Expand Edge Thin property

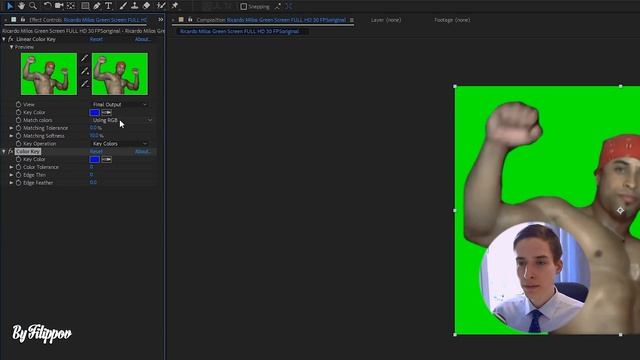[x=11, y=175]
